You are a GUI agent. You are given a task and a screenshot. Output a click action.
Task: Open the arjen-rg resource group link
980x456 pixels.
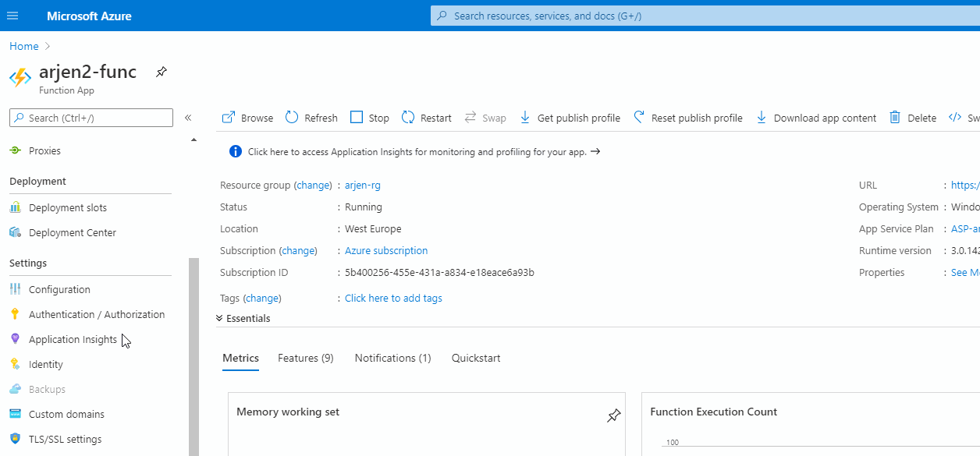point(363,186)
